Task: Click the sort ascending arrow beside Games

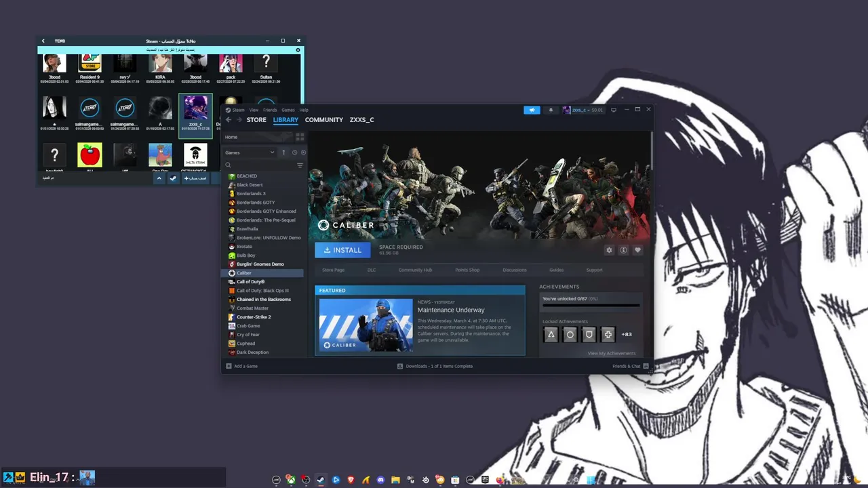Action: [x=283, y=152]
